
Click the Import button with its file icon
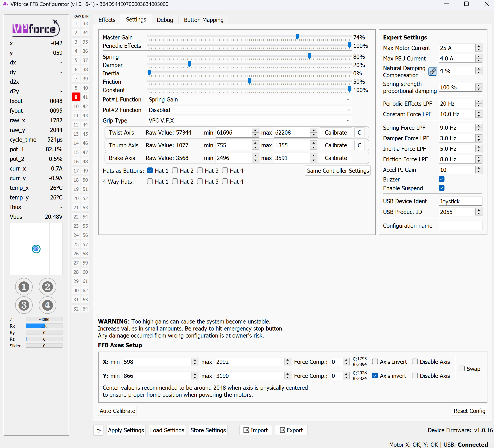pos(255,430)
